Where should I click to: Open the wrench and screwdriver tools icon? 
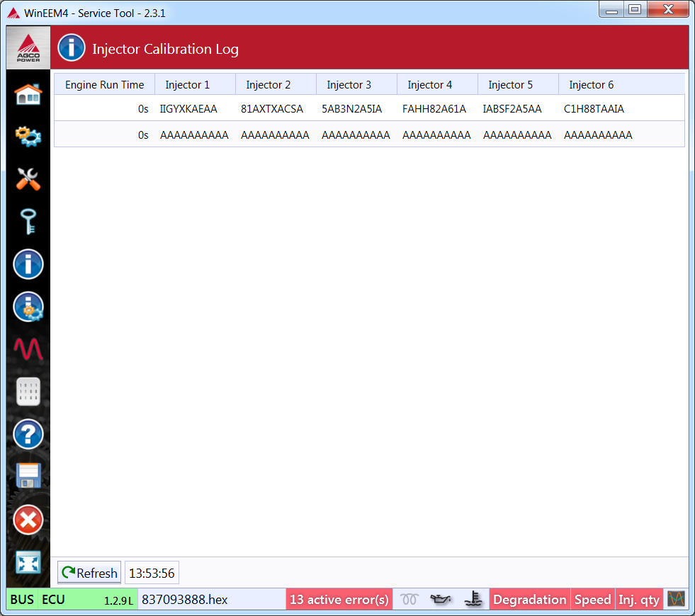pyautogui.click(x=28, y=179)
